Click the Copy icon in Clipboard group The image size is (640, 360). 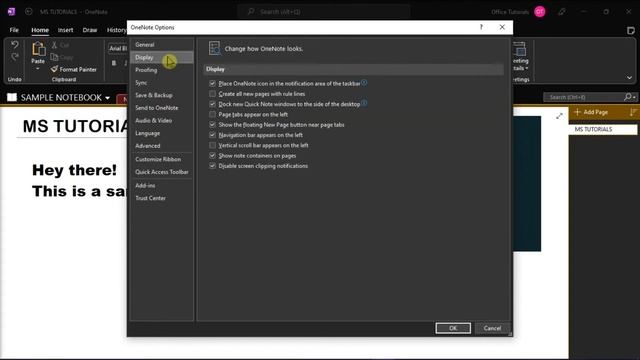tap(54, 57)
